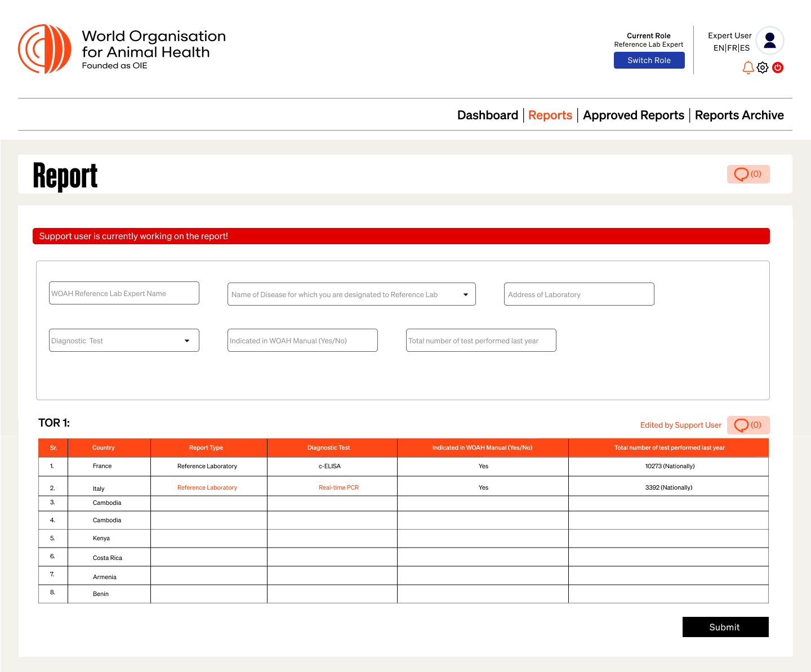Image resolution: width=811 pixels, height=672 pixels.
Task: Go to the Dashboard tab
Action: pos(487,115)
